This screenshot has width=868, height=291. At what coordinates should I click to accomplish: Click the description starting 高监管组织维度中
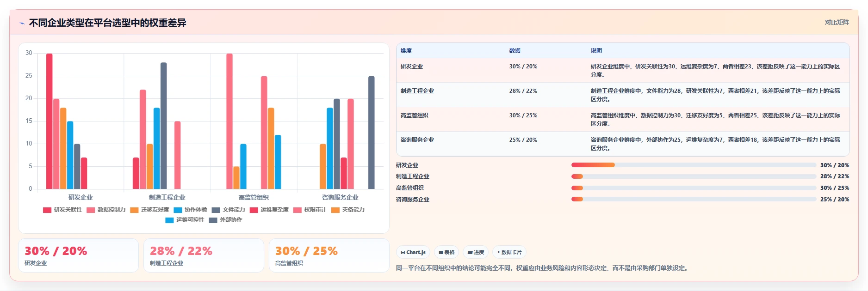[x=715, y=120]
